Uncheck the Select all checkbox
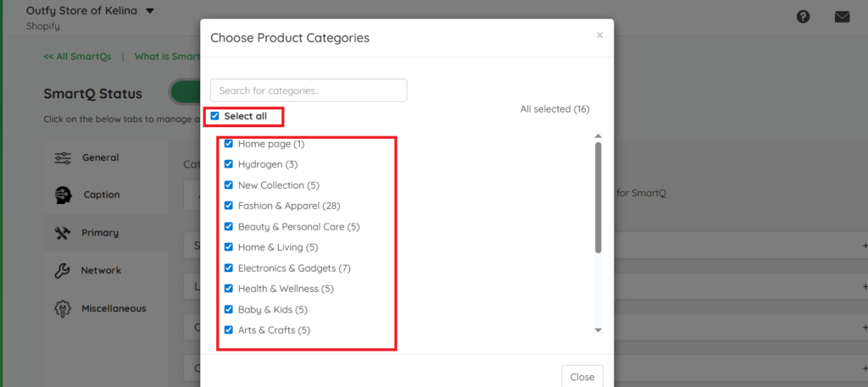Viewport: 868px width, 387px height. [x=215, y=116]
